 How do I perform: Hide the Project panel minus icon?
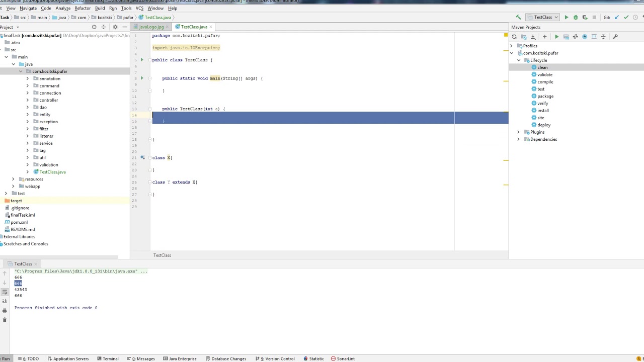point(124,27)
